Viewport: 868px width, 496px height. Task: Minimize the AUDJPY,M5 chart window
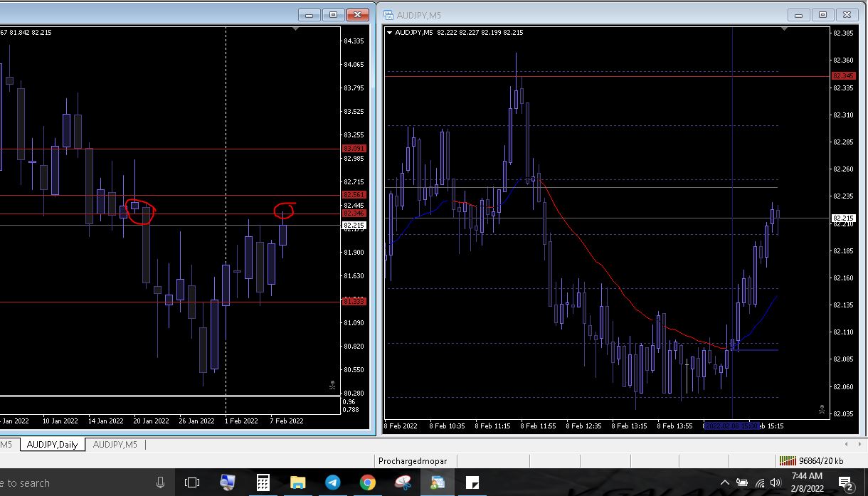click(x=799, y=14)
